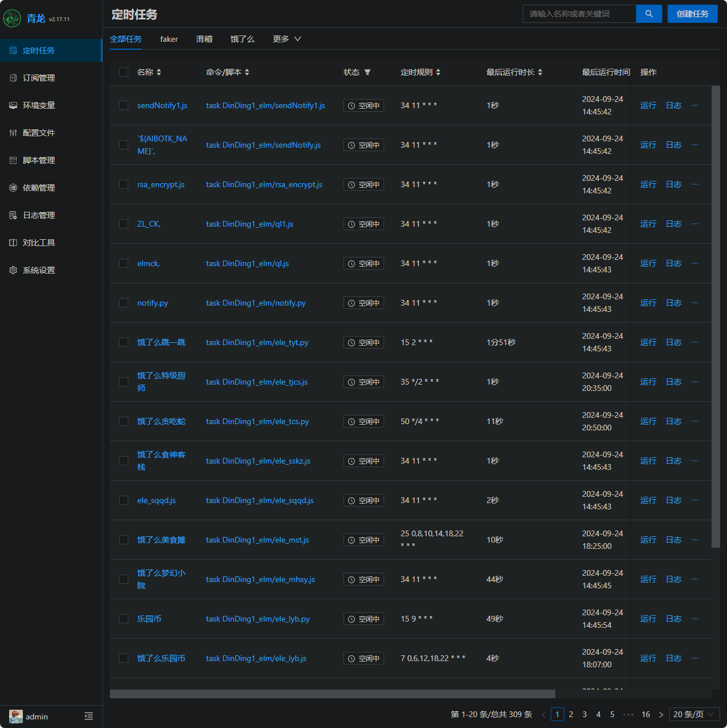Open 环境变量 from the sidebar
Image resolution: width=727 pixels, height=728 pixels.
pos(39,105)
